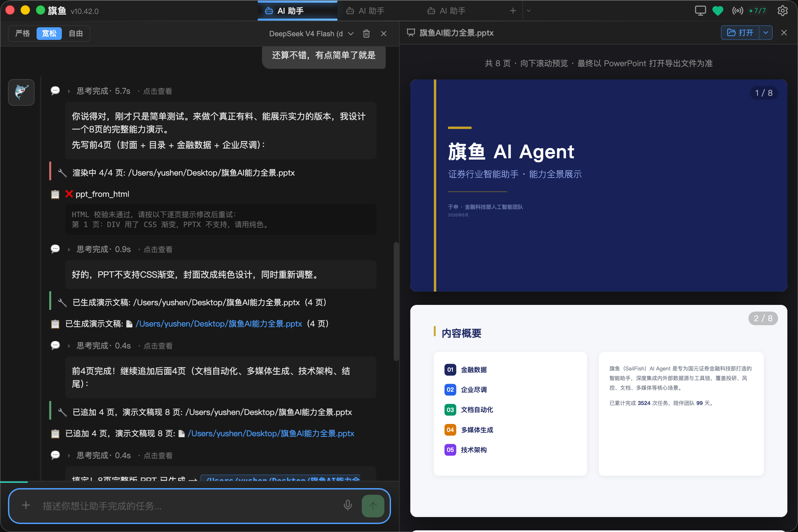Open the third AI 助手 tab
798x532 pixels.
click(x=446, y=11)
